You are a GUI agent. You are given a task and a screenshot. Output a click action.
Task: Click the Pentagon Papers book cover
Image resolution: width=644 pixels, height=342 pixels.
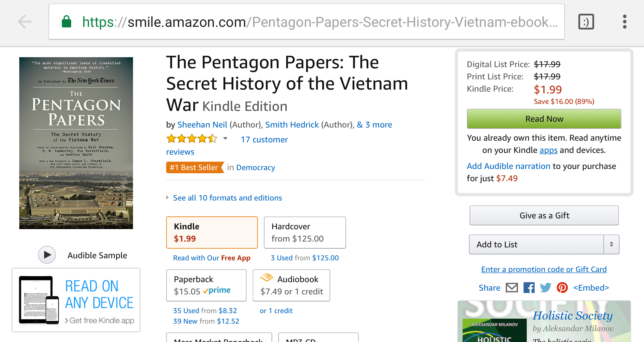(76, 143)
